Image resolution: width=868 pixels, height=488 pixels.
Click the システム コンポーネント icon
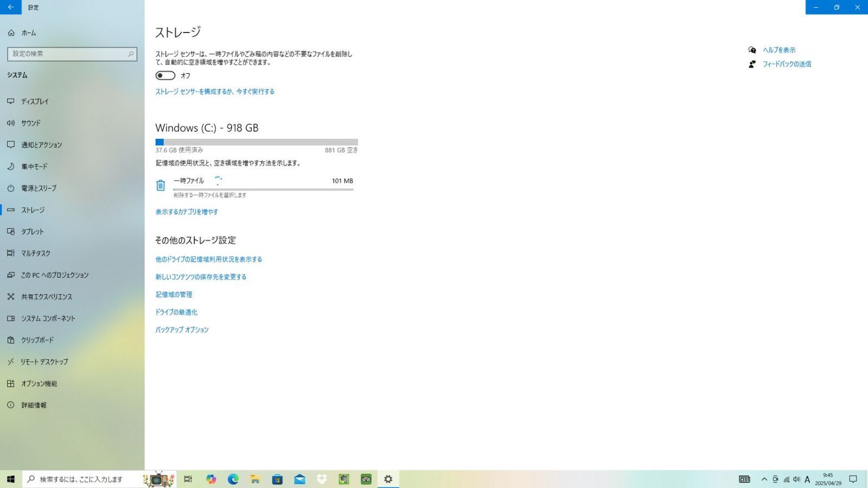[x=11, y=318]
